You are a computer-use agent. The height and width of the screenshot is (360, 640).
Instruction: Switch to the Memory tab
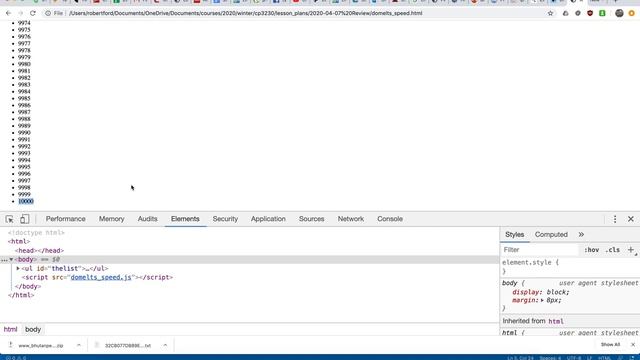pos(111,219)
